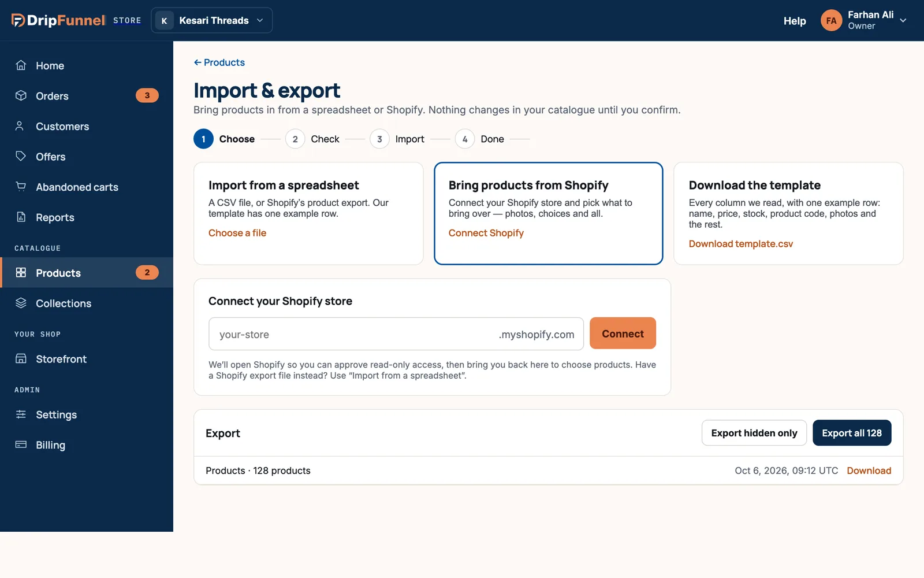Viewport: 924px width, 578px height.
Task: Click the Products badge showing 2
Action: [147, 272]
